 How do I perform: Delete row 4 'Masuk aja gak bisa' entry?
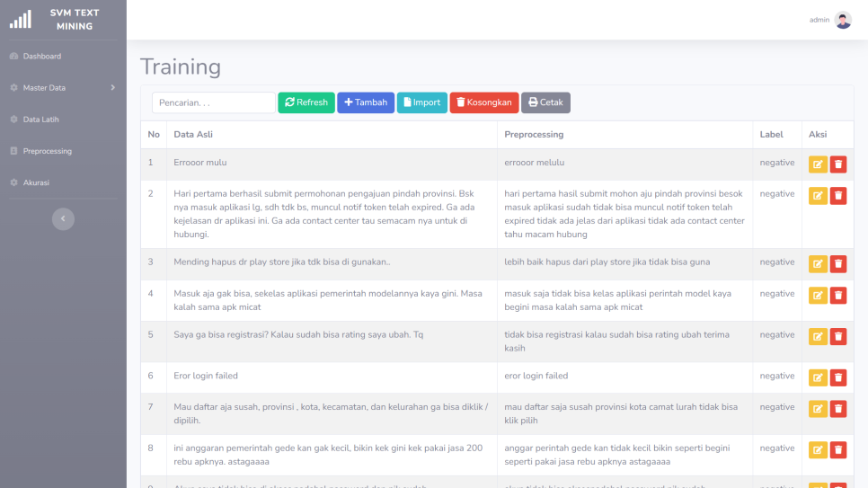[x=838, y=295]
